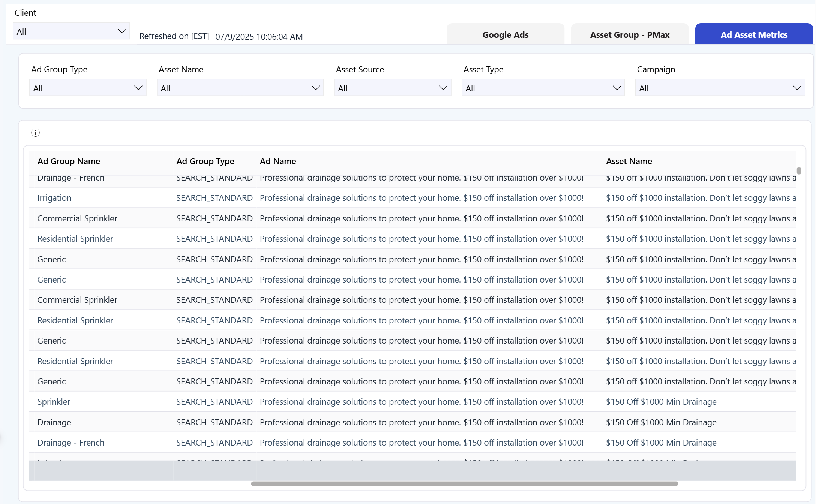Image resolution: width=816 pixels, height=504 pixels.
Task: Select the Ad Asset Metrics tab
Action: click(x=754, y=35)
